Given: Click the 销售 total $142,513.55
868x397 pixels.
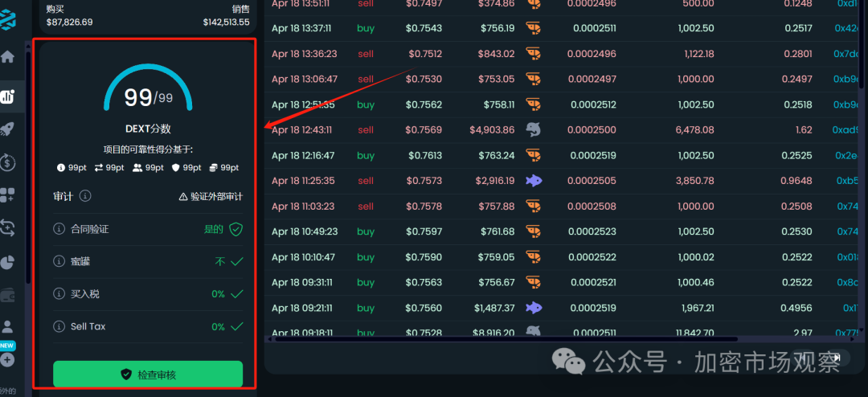Looking at the screenshot, I should pyautogui.click(x=226, y=23).
